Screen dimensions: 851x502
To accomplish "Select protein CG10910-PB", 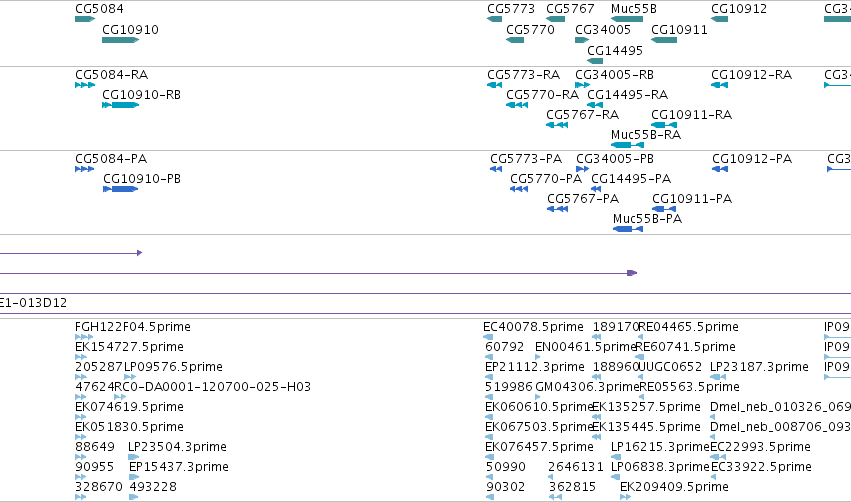I will pos(120,189).
